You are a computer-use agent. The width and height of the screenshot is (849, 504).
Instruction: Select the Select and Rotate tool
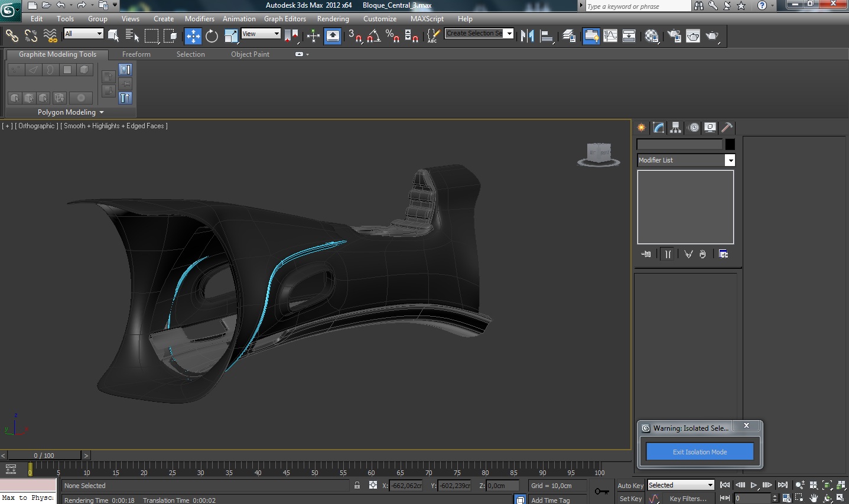point(212,36)
